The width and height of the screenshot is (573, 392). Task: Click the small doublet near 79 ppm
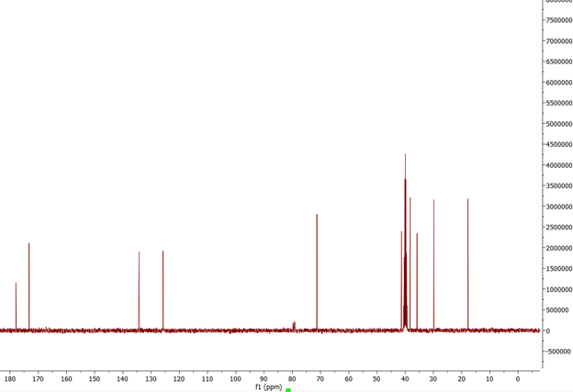click(294, 326)
